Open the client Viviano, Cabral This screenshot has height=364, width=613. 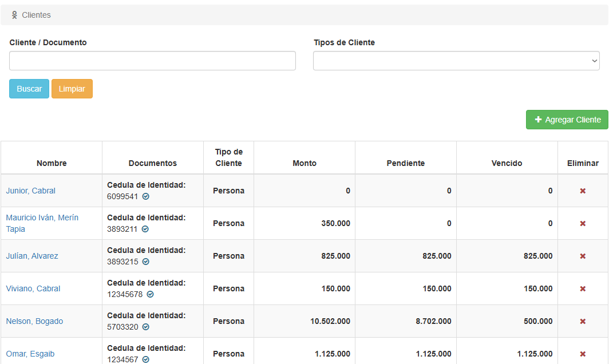tap(33, 288)
